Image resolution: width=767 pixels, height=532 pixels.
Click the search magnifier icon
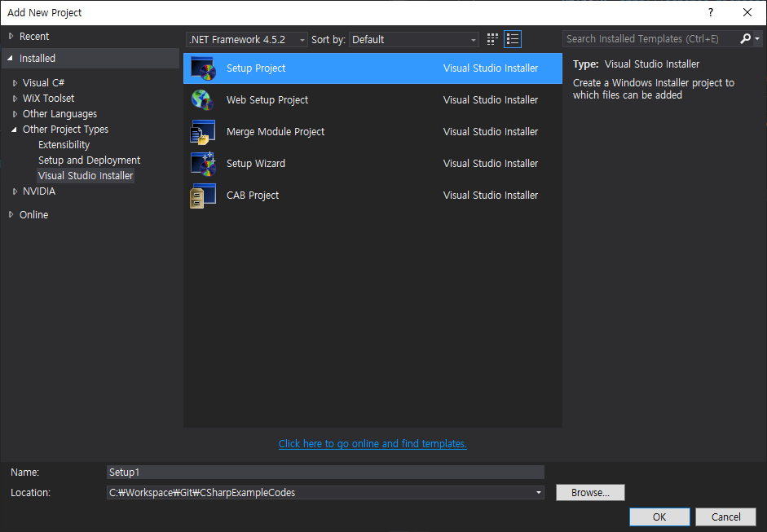click(745, 38)
